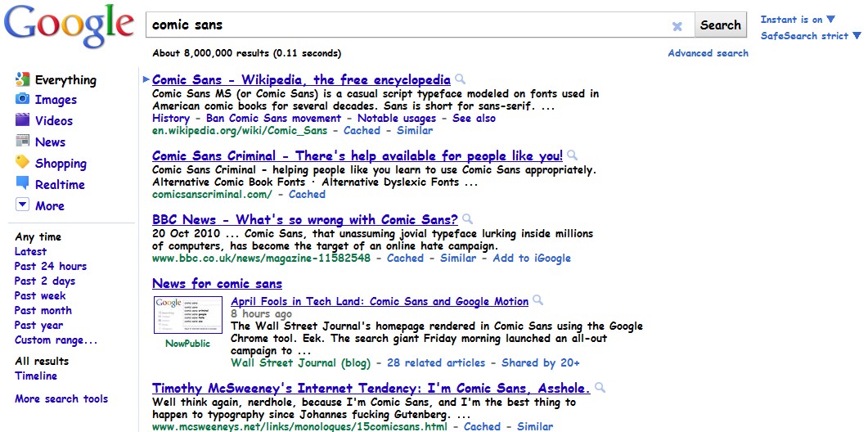Preview BBC News result using magnifier icon

(467, 219)
